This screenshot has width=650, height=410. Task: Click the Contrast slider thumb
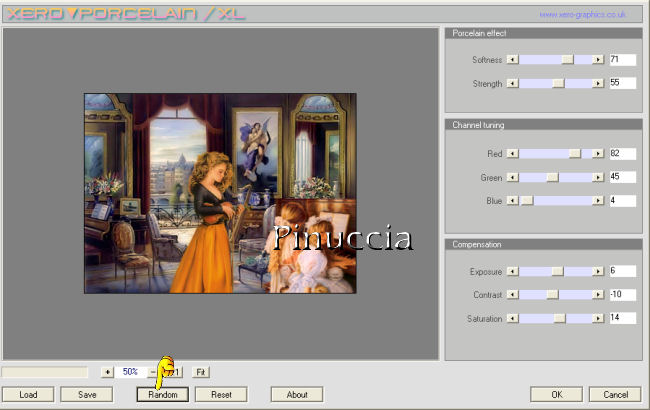[552, 295]
